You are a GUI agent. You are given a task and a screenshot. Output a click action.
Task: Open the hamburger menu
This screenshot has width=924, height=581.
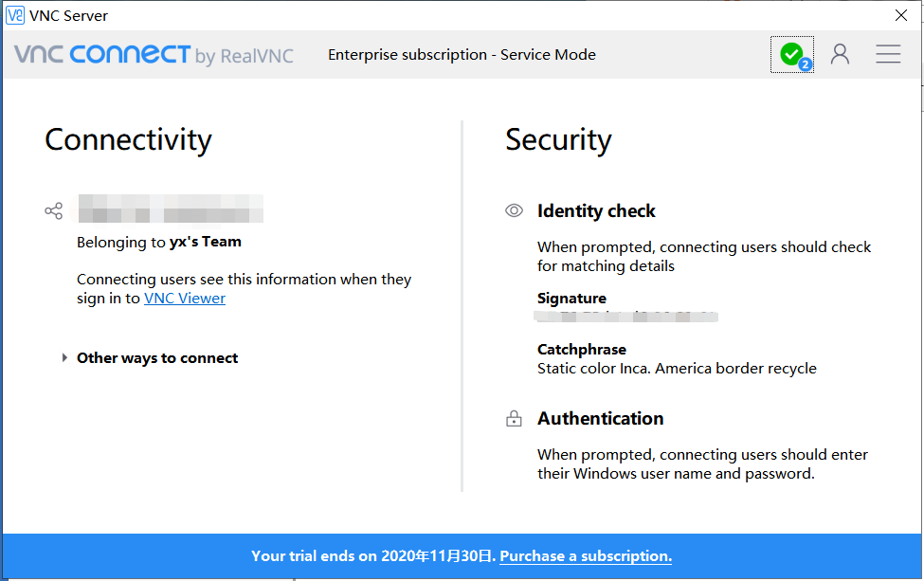[x=887, y=54]
